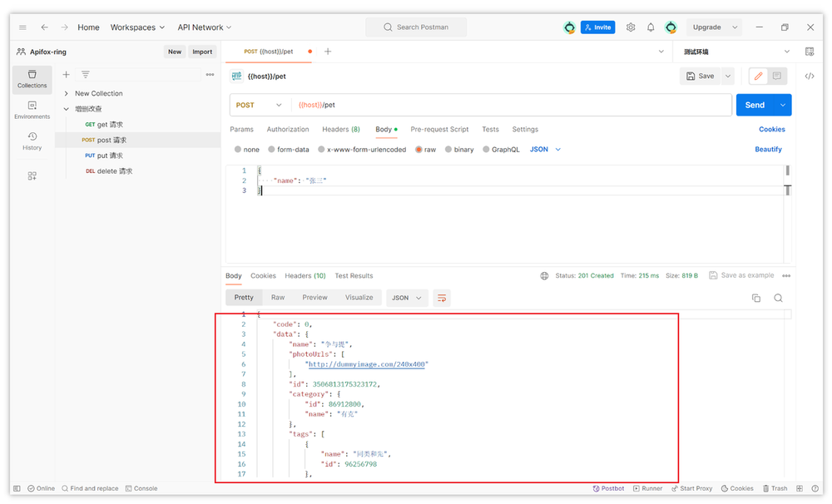This screenshot has width=832, height=504.
Task: Open the user avatar next to Upgrade
Action: (671, 27)
